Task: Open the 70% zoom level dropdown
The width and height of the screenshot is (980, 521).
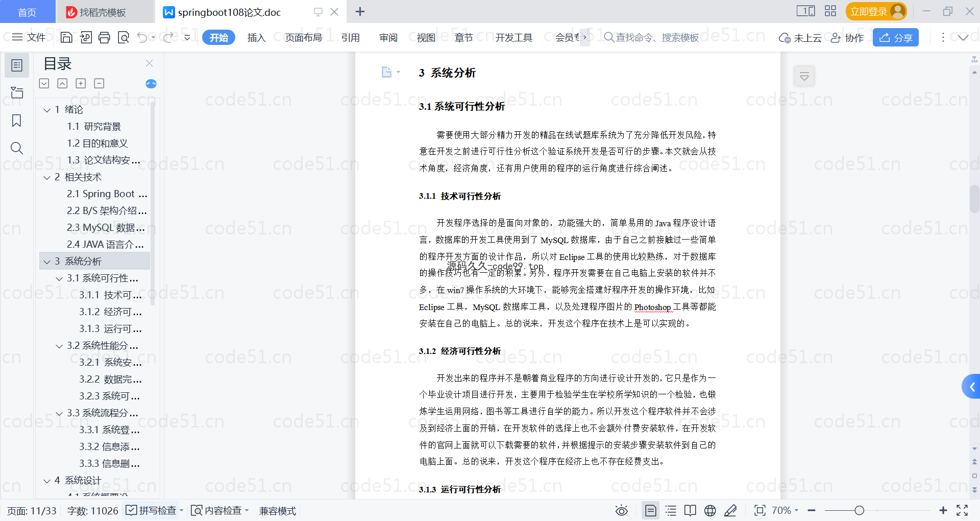Action: pyautogui.click(x=785, y=510)
